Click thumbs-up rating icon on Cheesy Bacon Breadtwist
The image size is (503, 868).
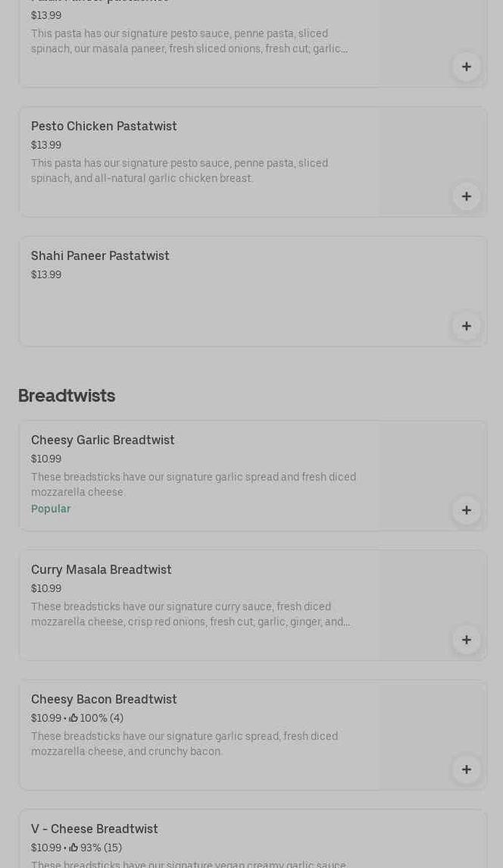[x=73, y=718]
